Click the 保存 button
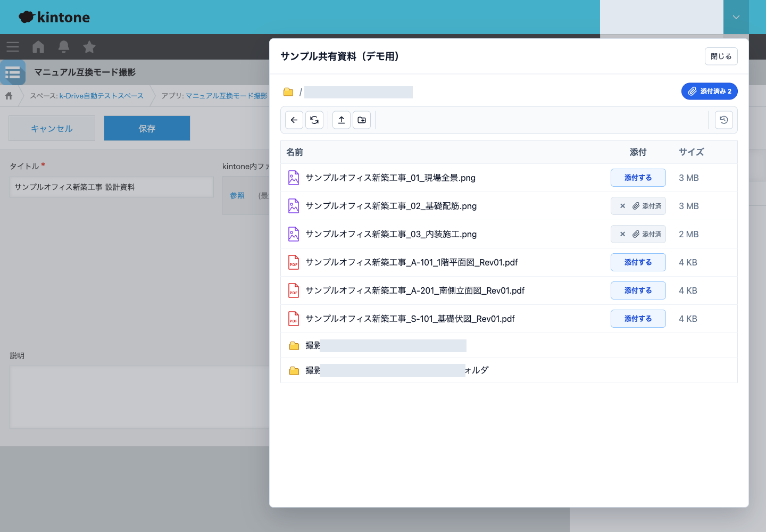This screenshot has height=532, width=766. point(147,128)
